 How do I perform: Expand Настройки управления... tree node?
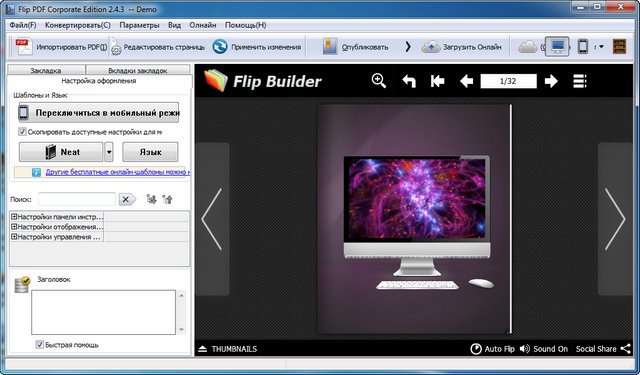click(x=14, y=237)
